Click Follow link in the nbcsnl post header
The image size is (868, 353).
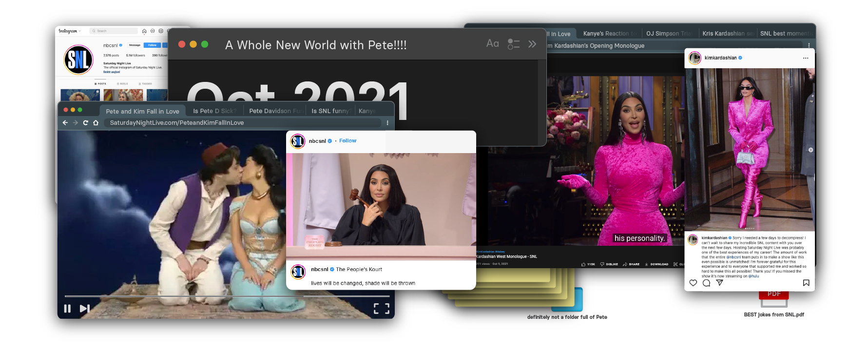point(347,140)
